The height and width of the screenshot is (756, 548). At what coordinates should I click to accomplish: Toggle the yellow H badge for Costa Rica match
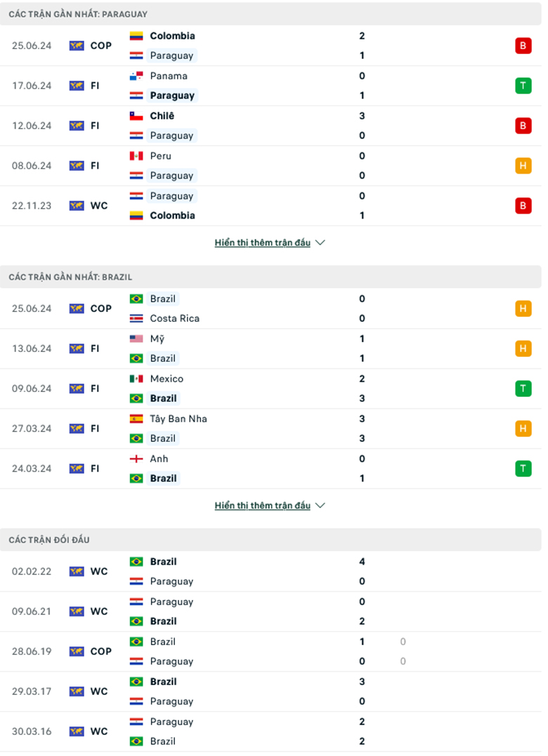pyautogui.click(x=523, y=308)
